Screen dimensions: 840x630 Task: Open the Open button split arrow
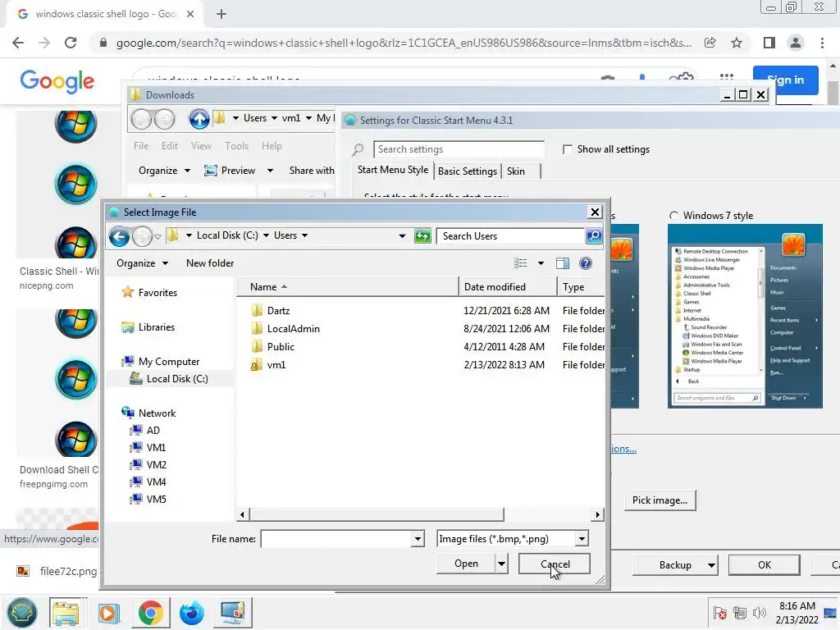pos(501,564)
